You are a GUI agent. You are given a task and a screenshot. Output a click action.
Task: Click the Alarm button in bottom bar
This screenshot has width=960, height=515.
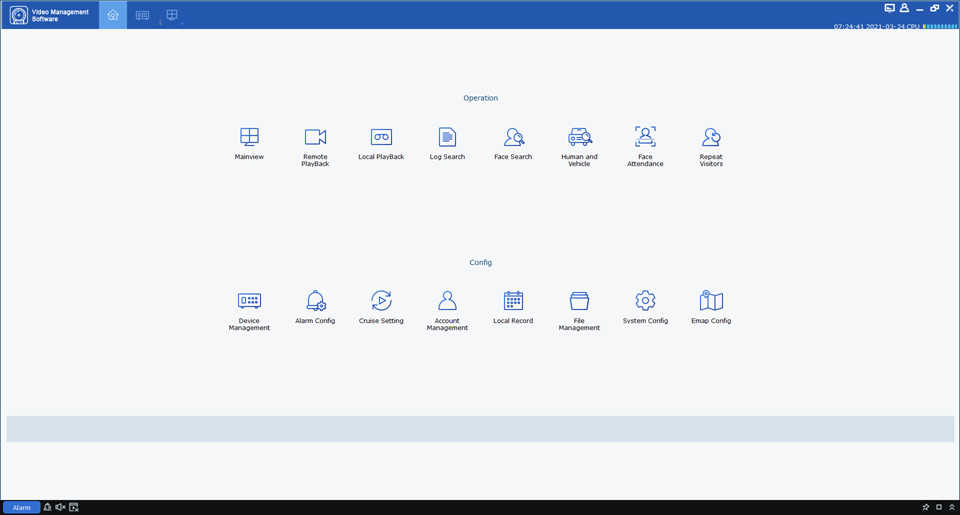[x=22, y=507]
